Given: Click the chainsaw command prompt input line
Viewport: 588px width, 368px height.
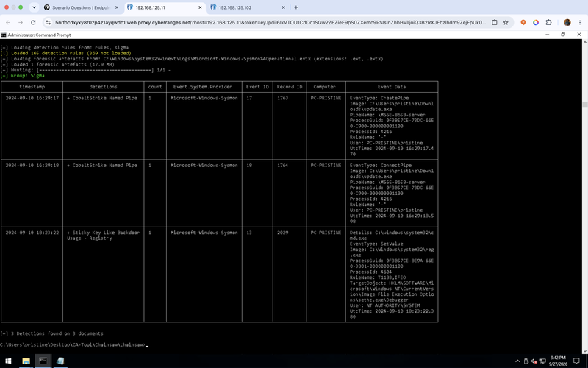Looking at the screenshot, I should click(x=74, y=344).
